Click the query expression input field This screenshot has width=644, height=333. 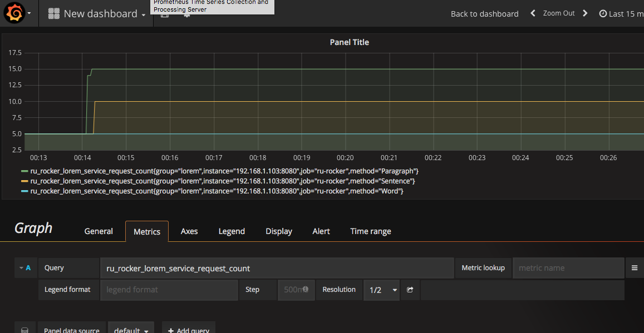277,268
